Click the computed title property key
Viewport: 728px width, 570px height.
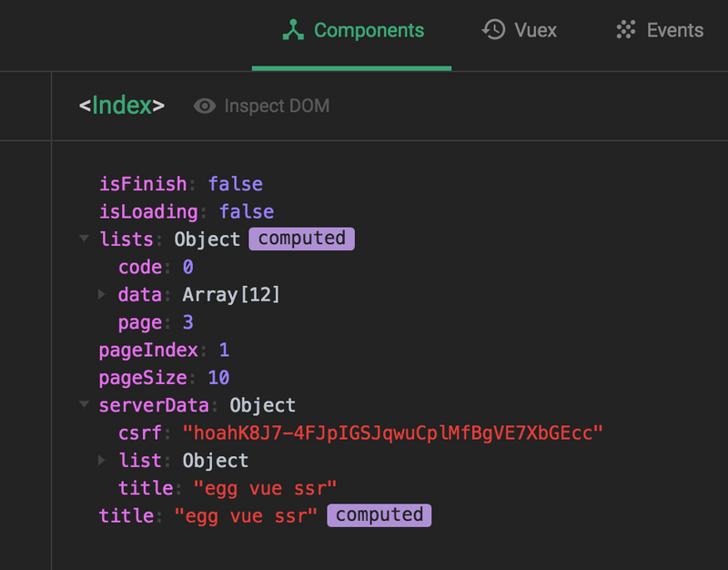click(x=126, y=515)
